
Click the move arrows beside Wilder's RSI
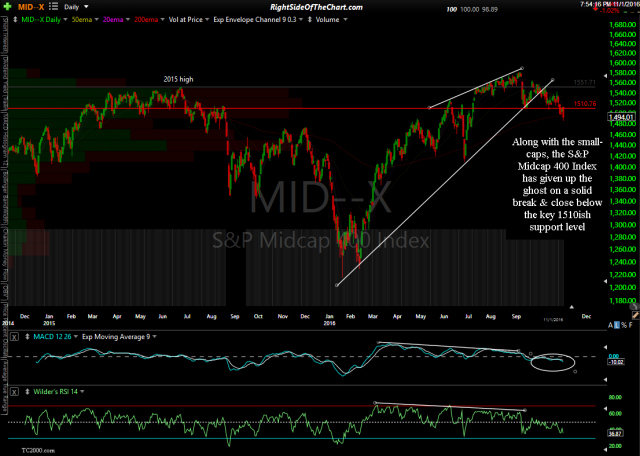[x=27, y=391]
